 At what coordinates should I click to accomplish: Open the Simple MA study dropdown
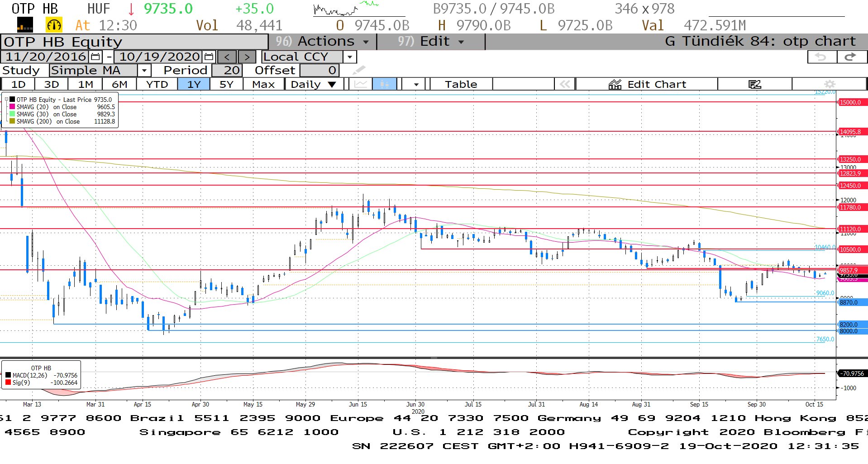coord(144,71)
